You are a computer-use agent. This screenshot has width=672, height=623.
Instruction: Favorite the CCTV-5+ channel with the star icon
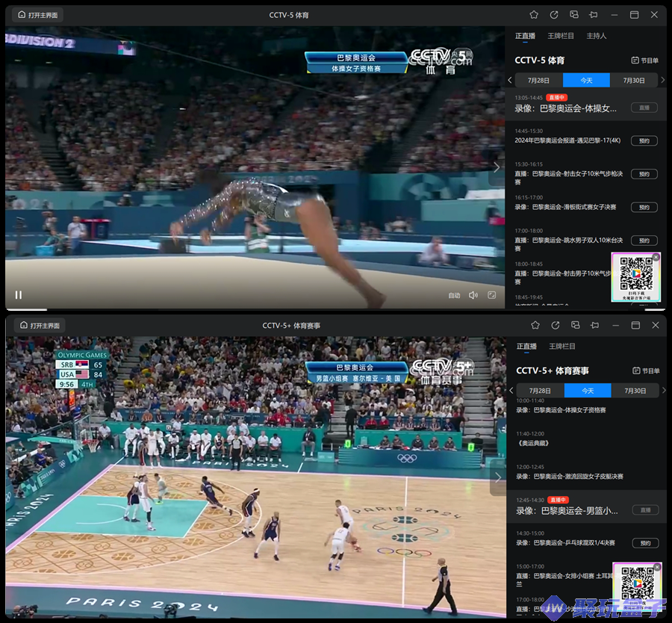point(535,326)
